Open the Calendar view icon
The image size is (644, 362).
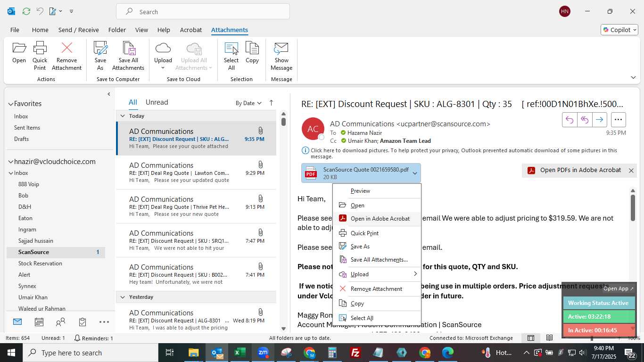[39, 322]
